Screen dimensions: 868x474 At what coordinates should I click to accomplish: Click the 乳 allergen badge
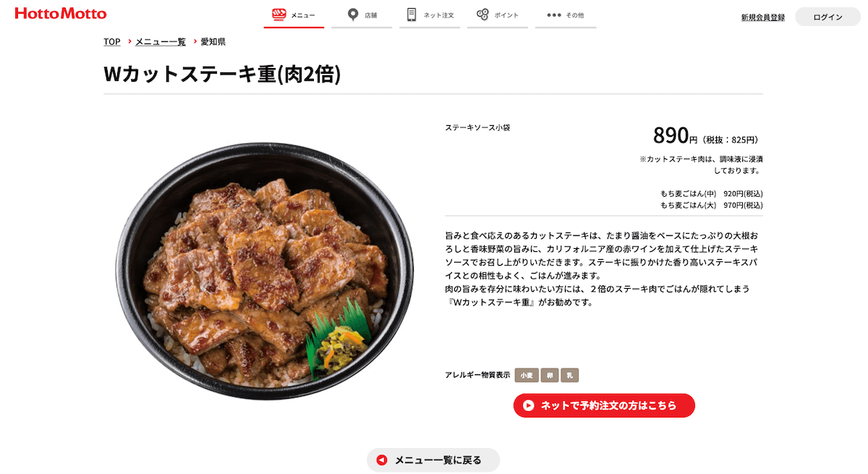click(570, 376)
